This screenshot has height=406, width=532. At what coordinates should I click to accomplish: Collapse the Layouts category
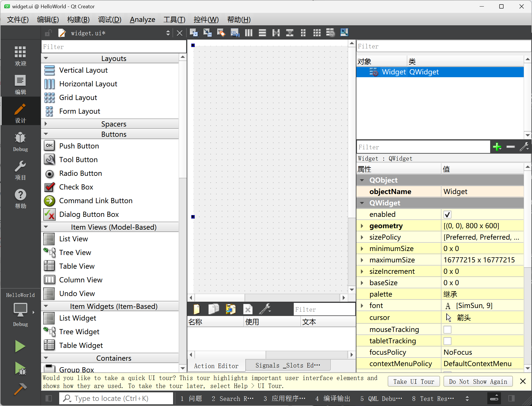tap(46, 58)
